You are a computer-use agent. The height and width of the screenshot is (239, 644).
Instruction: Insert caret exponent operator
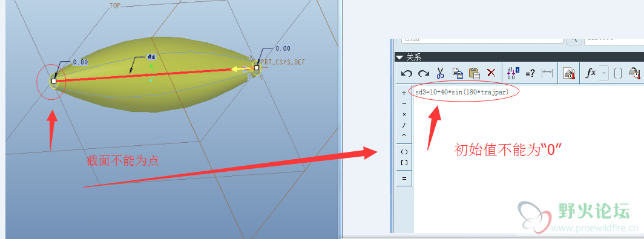coord(404,135)
